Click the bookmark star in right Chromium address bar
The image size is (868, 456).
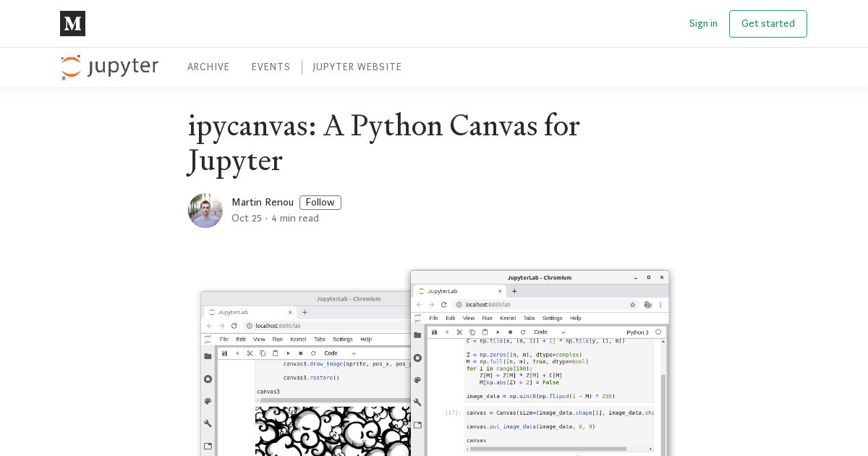632,305
